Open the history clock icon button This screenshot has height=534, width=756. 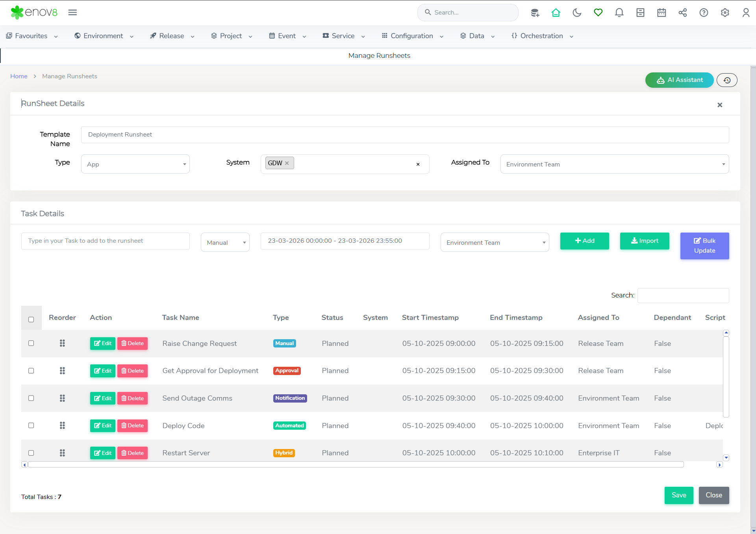tap(727, 80)
